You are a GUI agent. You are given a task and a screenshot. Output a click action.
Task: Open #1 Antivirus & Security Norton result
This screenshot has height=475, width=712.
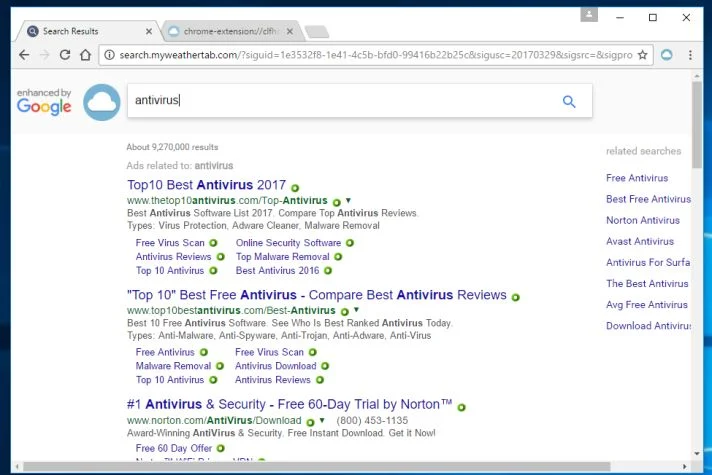[290, 404]
